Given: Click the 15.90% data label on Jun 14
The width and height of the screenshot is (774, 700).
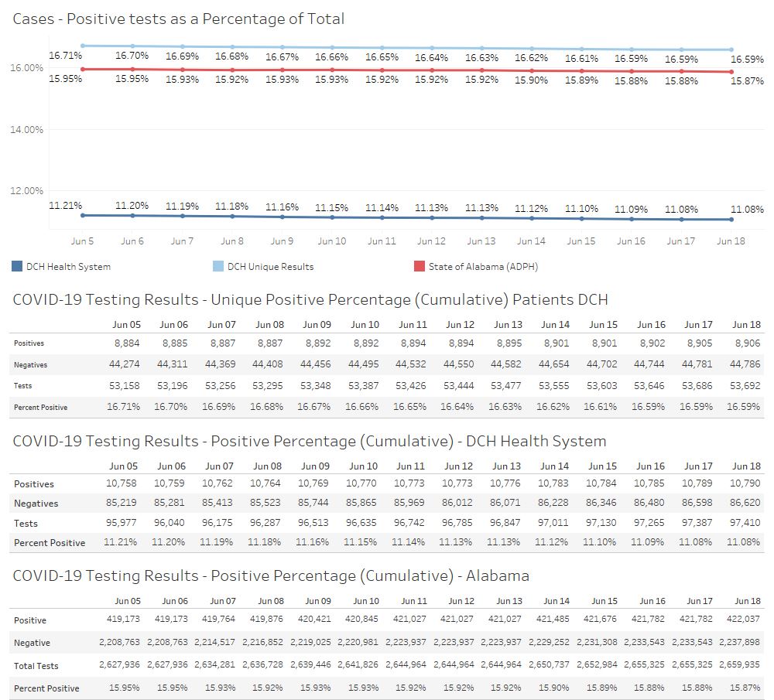Looking at the screenshot, I should click(531, 80).
